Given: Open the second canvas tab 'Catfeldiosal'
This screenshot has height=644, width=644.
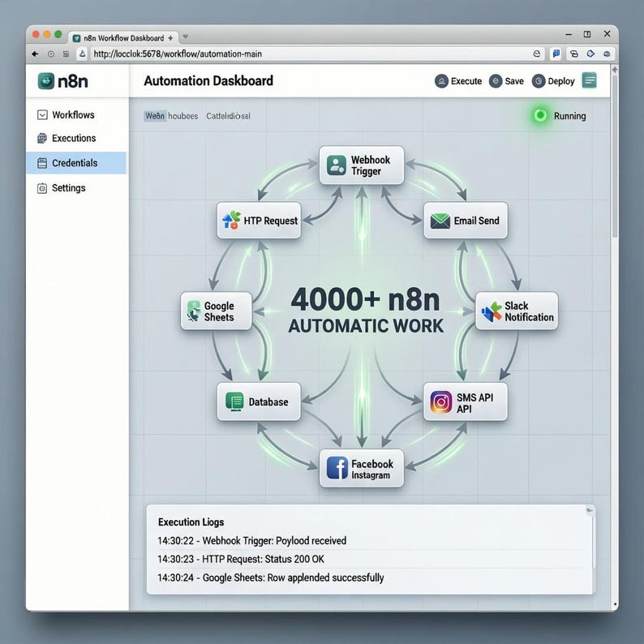Looking at the screenshot, I should pos(229,116).
